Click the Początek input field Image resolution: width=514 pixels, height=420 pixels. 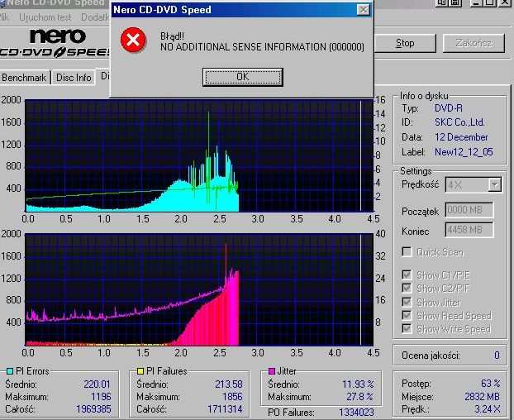click(x=469, y=210)
